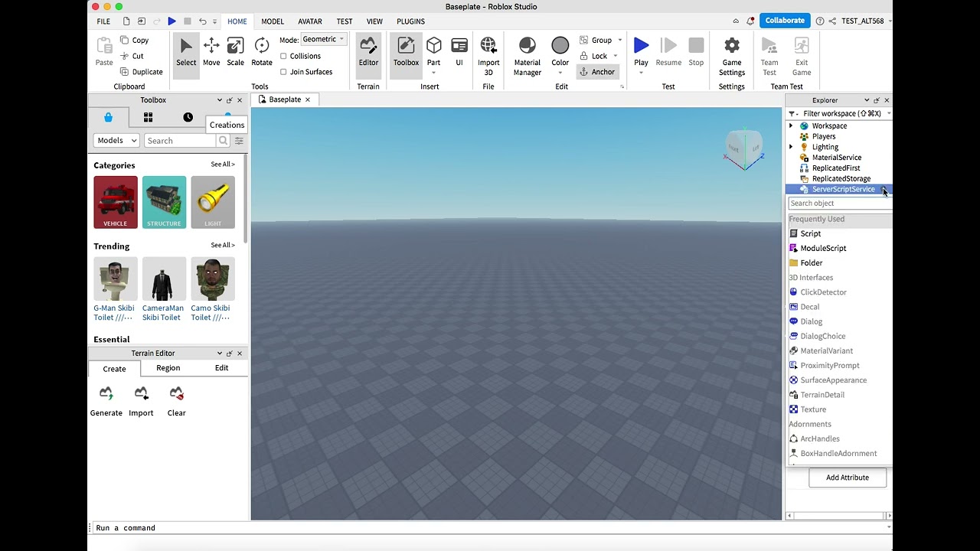Click the Color circle swatch
The width and height of the screenshot is (980, 551).
pos(560,46)
